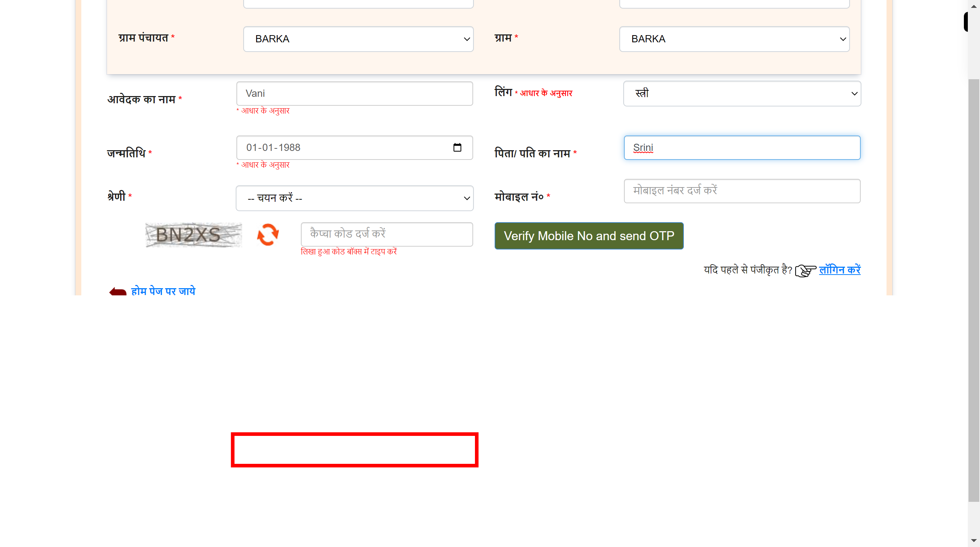Click the scrollbar down arrow
Screen dimensions: 980x547
(974, 541)
